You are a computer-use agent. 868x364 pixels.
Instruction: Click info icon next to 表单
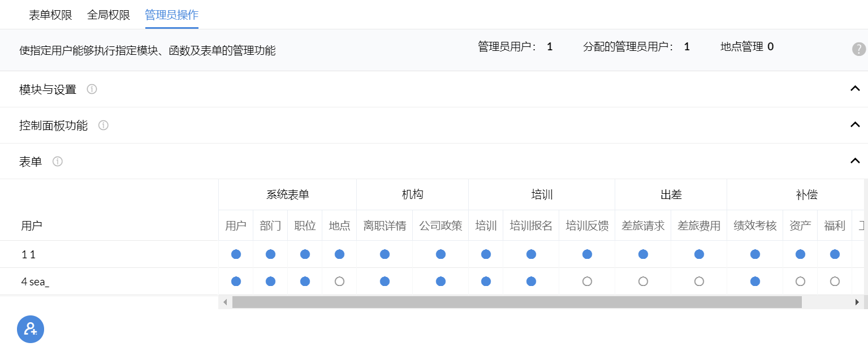pos(58,162)
